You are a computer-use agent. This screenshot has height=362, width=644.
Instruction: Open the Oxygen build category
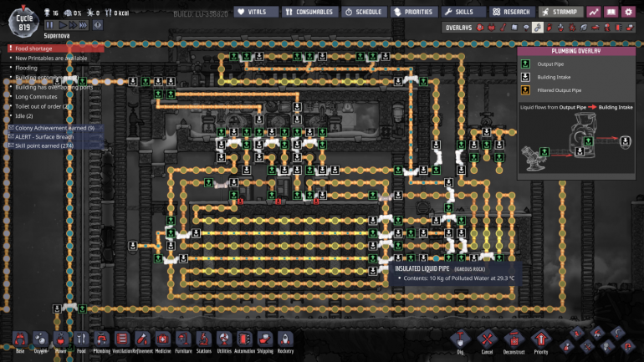[x=40, y=341]
